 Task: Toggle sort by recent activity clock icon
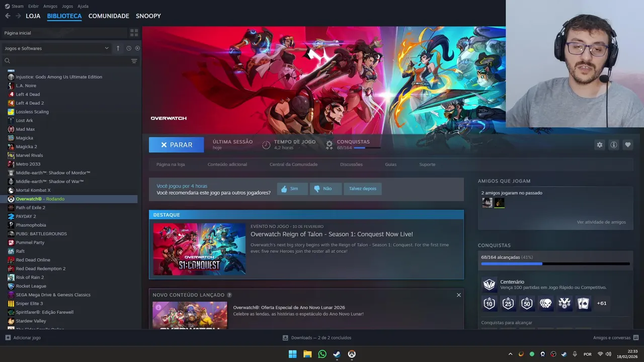(x=129, y=48)
